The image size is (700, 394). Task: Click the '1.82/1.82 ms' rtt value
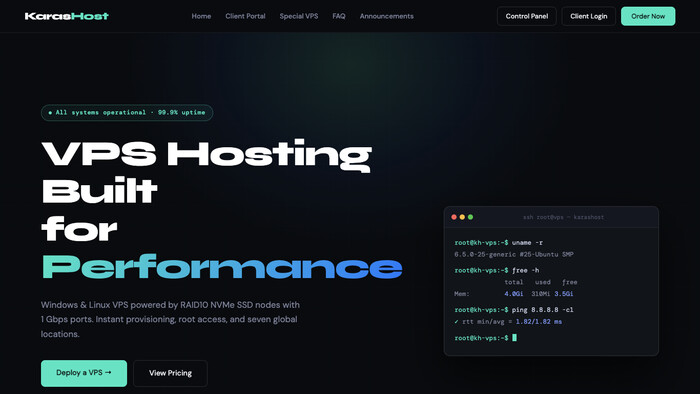(539, 322)
